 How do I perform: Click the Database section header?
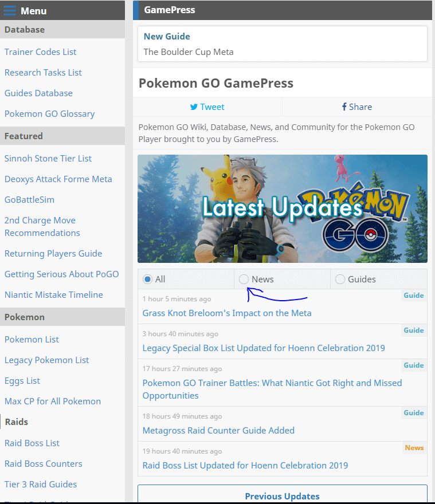(62, 30)
